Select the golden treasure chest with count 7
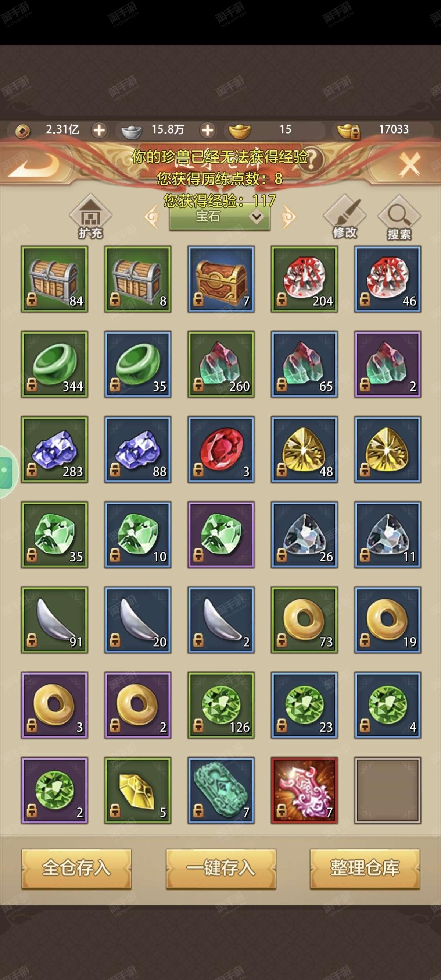 (x=221, y=279)
